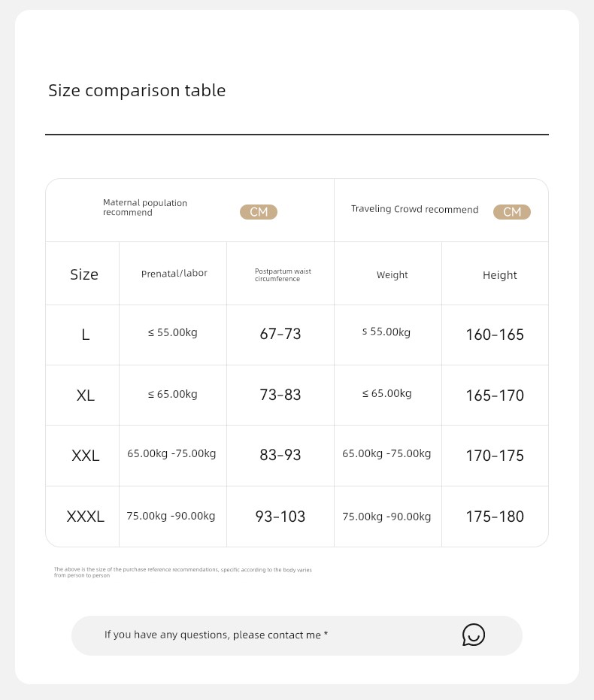The image size is (594, 700).
Task: Click the contact me message bar
Action: coord(297,636)
